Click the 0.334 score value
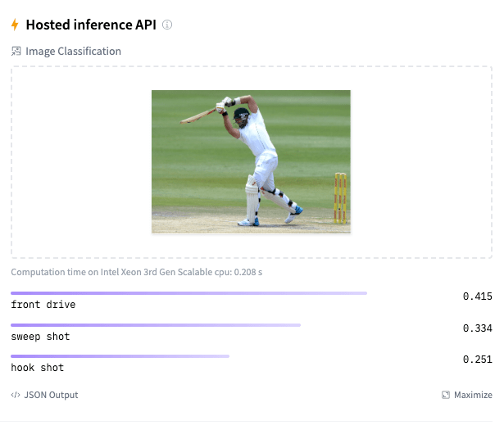The height and width of the screenshot is (430, 504). pyautogui.click(x=477, y=328)
